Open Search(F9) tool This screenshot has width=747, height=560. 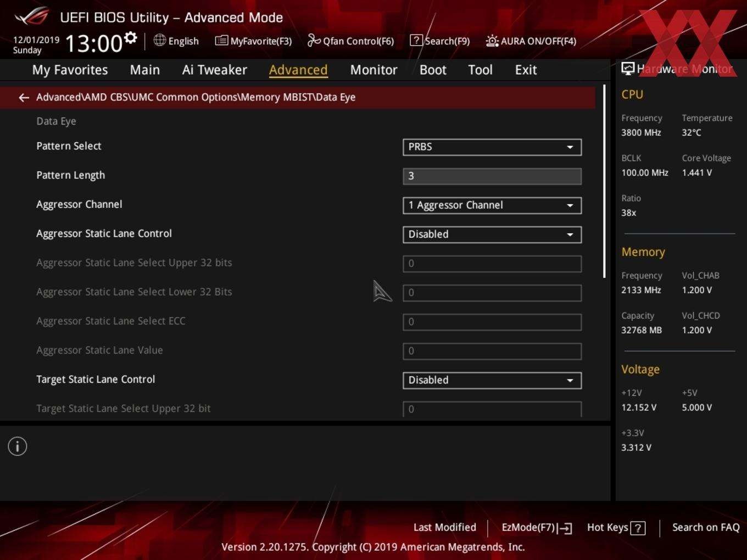440,41
